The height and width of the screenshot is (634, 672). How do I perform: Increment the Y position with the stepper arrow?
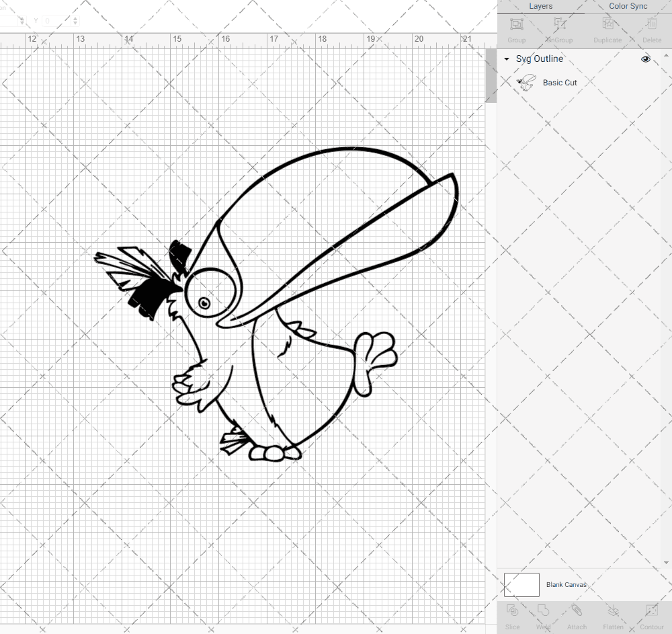74,18
